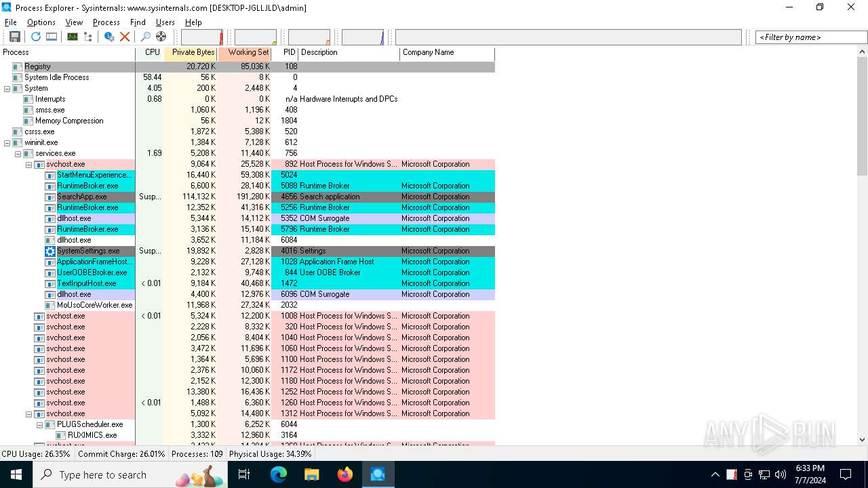
Task: Click the Type here to search box
Action: 129,474
